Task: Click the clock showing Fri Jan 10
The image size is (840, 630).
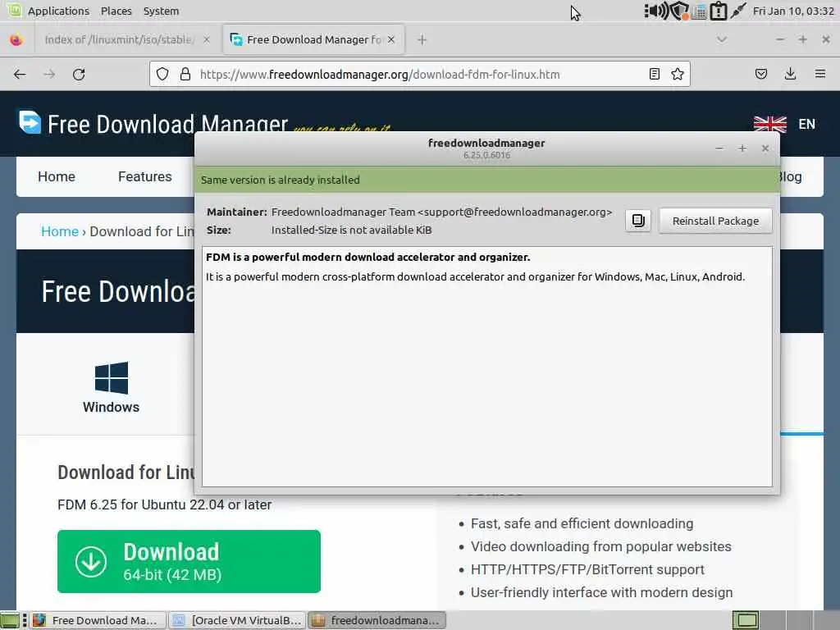Action: (793, 11)
